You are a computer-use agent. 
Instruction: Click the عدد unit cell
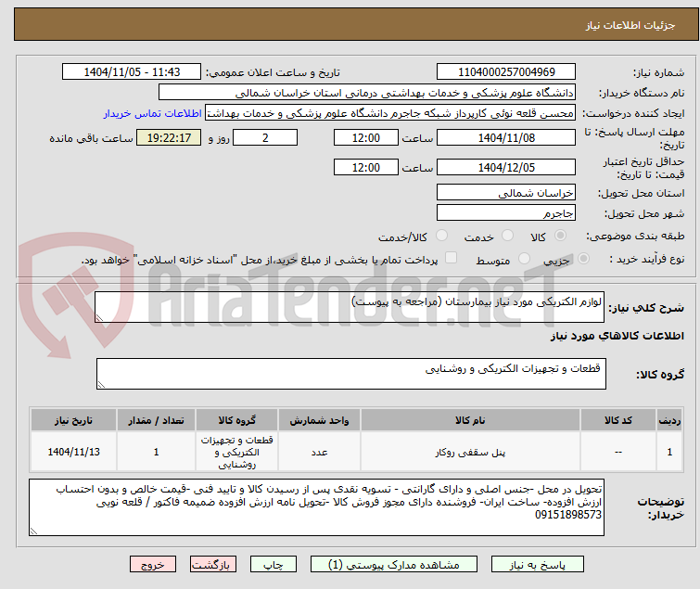319,452
